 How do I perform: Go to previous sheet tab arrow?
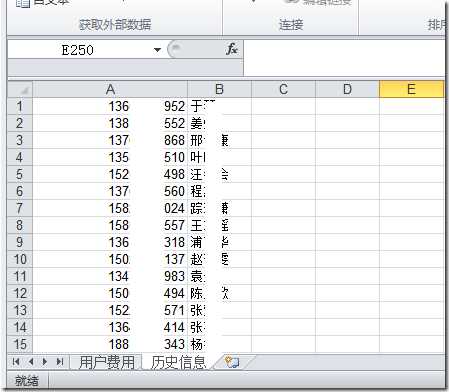pos(31,362)
